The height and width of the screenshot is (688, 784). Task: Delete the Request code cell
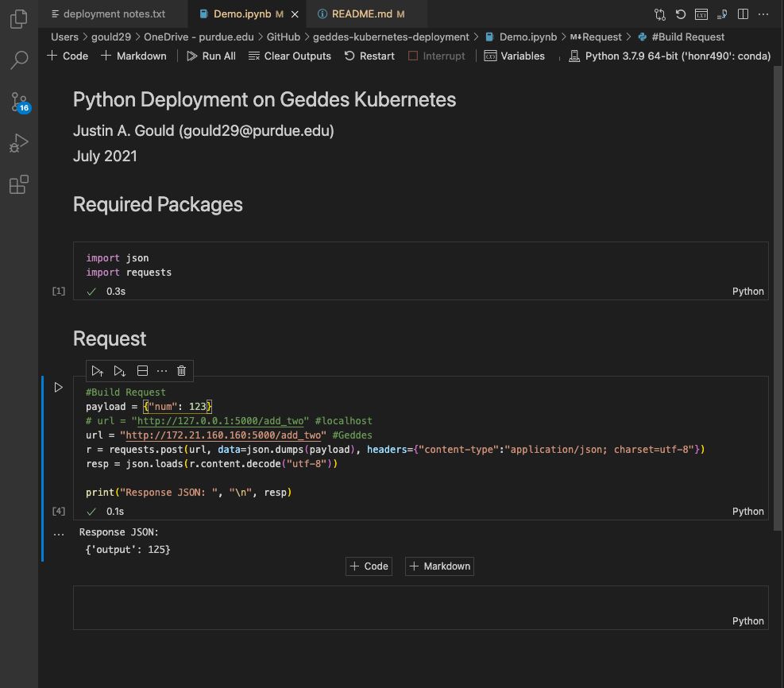tap(181, 370)
